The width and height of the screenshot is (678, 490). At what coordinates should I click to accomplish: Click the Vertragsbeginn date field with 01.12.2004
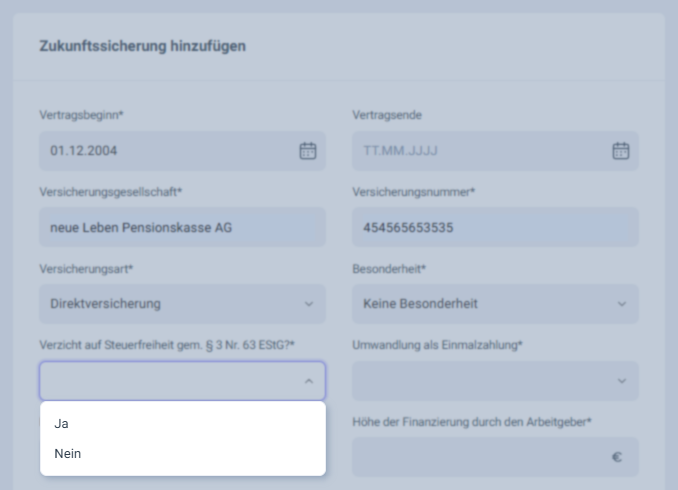point(165,151)
